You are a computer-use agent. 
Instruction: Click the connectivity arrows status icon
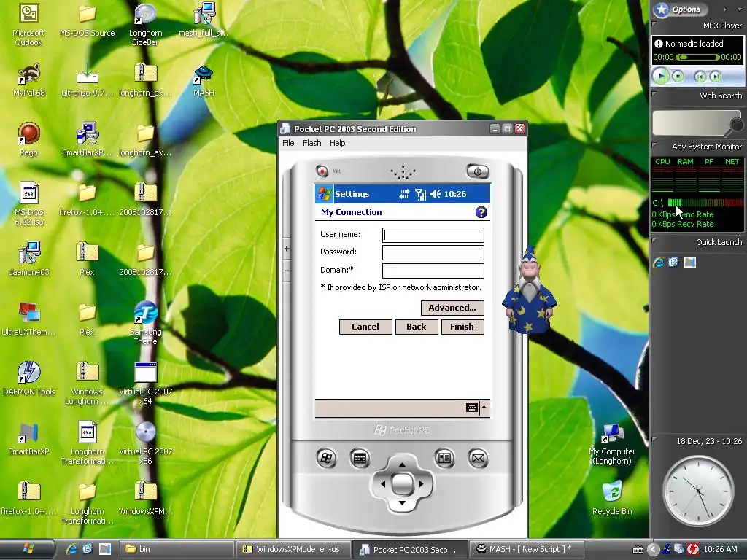404,194
